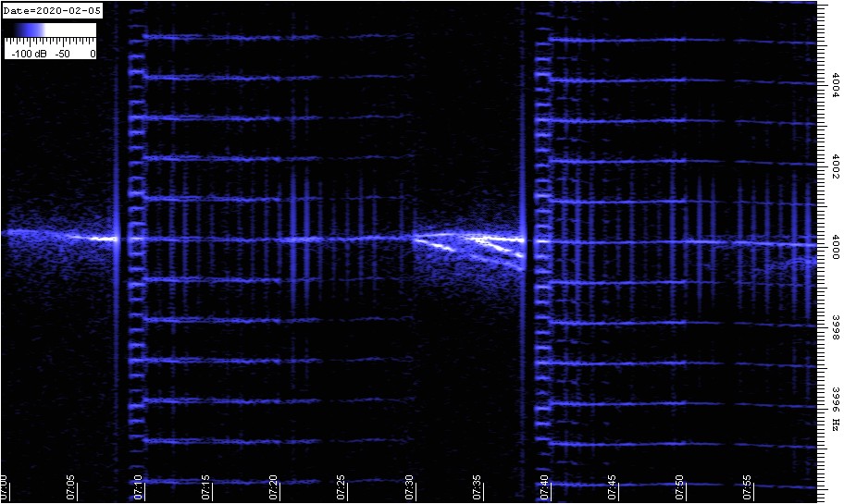Screen dimensions: 844x504
Task: Select the 07:55 time axis marker
Action: 748,487
